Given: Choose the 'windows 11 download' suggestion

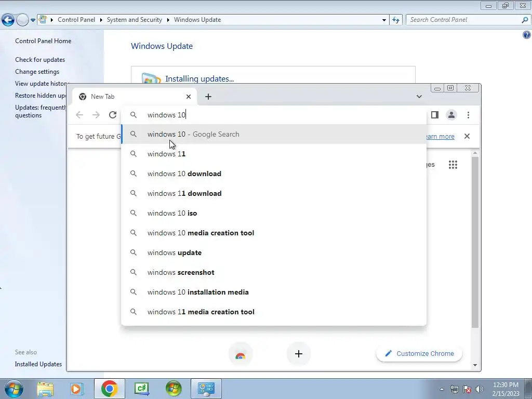Looking at the screenshot, I should (x=274, y=193).
